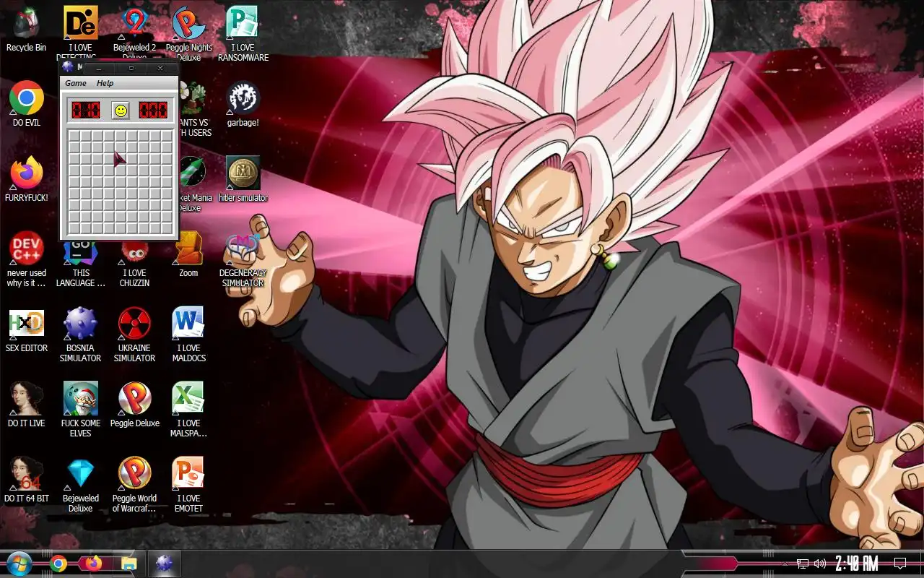
Task: Close the Minesweeper window
Action: pos(160,69)
